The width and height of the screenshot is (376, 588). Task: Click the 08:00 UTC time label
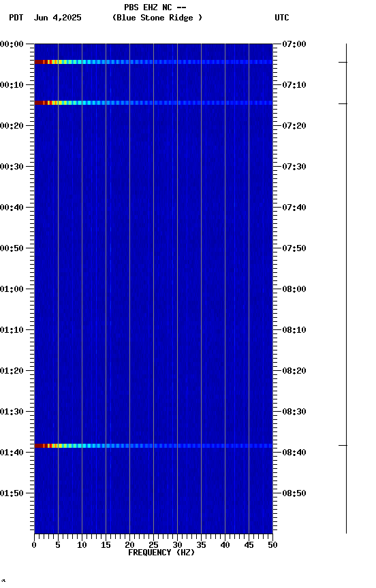click(x=294, y=289)
